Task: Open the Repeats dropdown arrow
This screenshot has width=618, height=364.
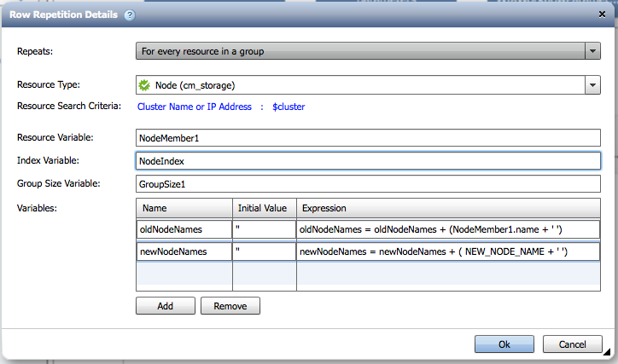Action: coord(592,51)
